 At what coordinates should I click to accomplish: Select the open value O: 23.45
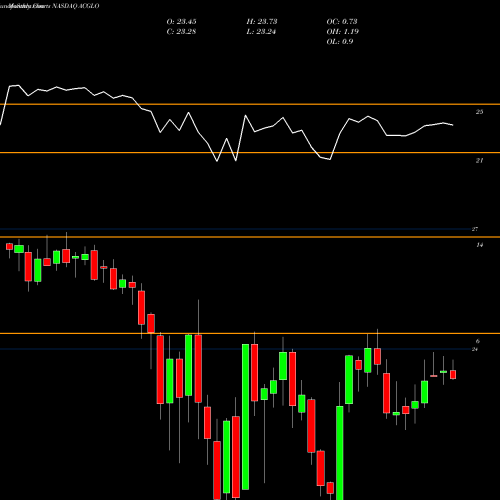click(181, 22)
